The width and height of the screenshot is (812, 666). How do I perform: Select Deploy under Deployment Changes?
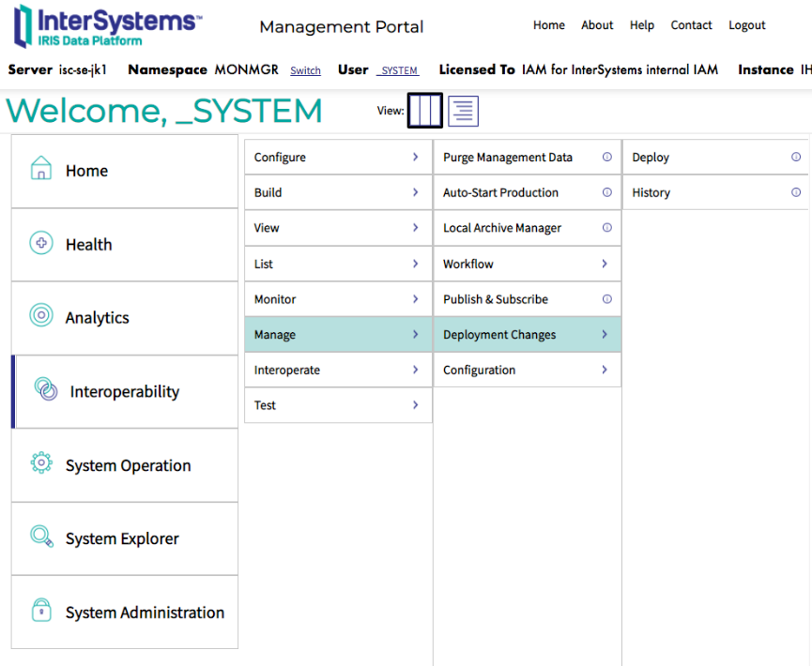pyautogui.click(x=651, y=158)
